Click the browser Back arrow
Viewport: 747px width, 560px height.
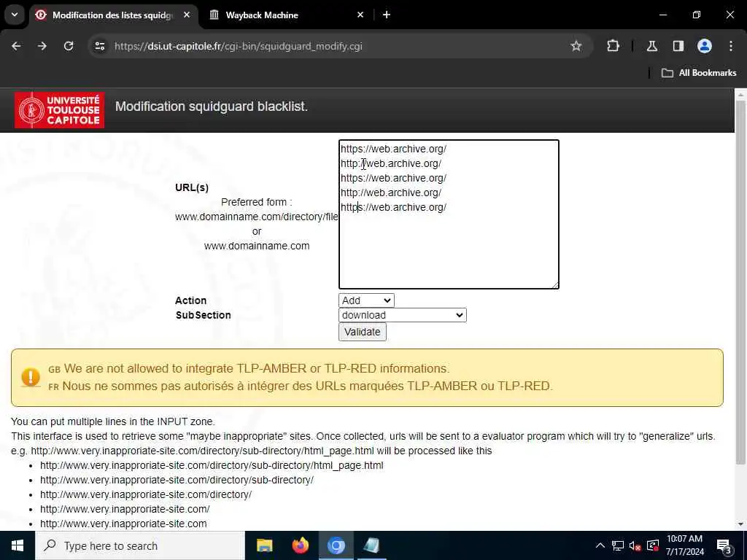click(16, 46)
